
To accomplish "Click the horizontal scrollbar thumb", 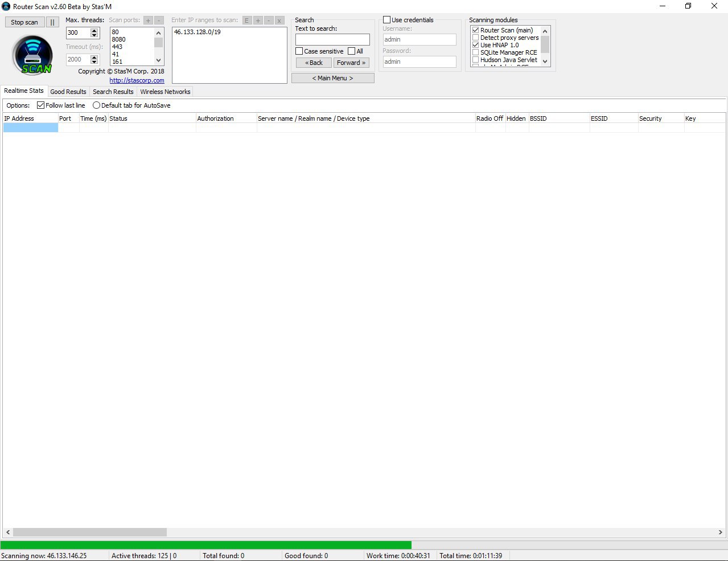I will coord(90,532).
